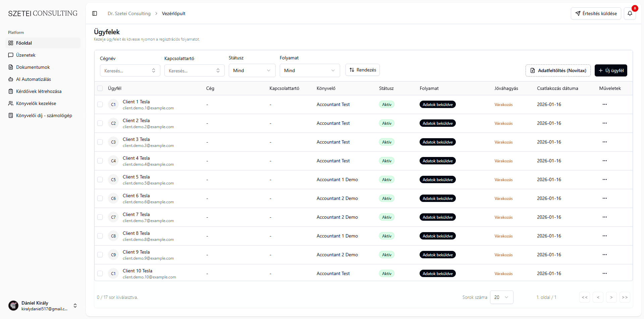Go to next page of table

click(x=611, y=297)
